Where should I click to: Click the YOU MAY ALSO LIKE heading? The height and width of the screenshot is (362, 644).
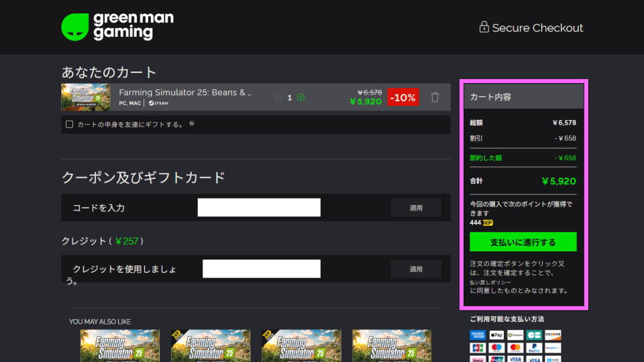pyautogui.click(x=100, y=322)
